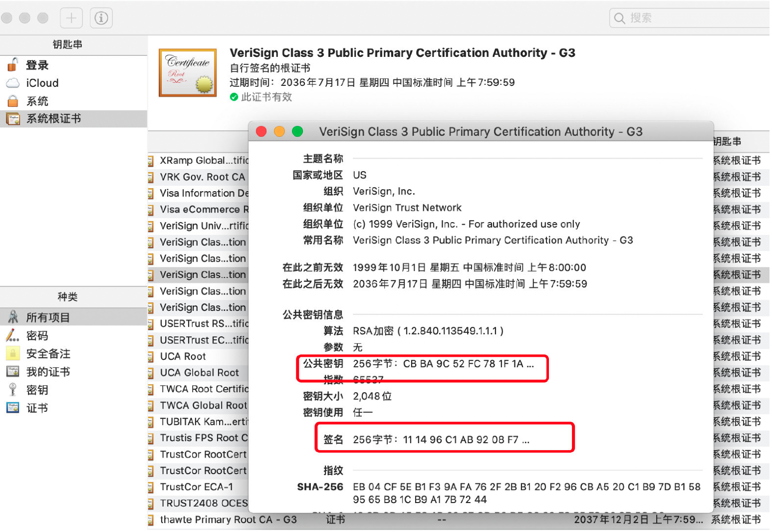
Task: Select the USERTrust RS...tific row
Action: click(198, 324)
